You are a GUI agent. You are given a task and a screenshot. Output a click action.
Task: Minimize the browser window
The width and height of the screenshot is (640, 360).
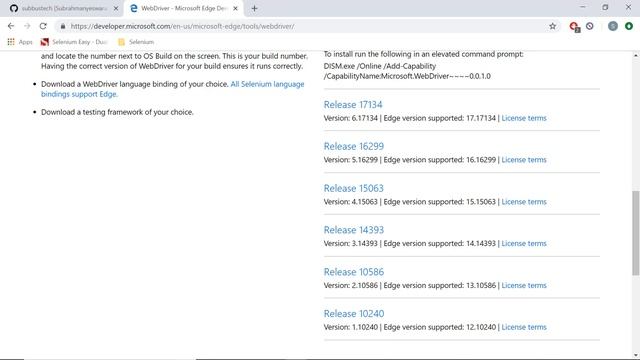click(x=582, y=7)
